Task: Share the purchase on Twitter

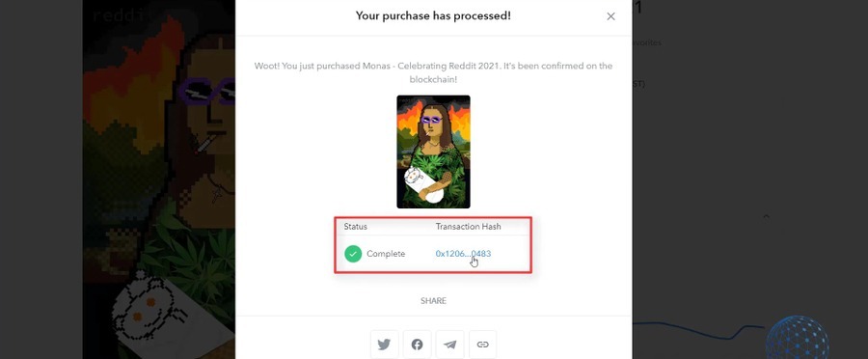Action: click(x=384, y=345)
